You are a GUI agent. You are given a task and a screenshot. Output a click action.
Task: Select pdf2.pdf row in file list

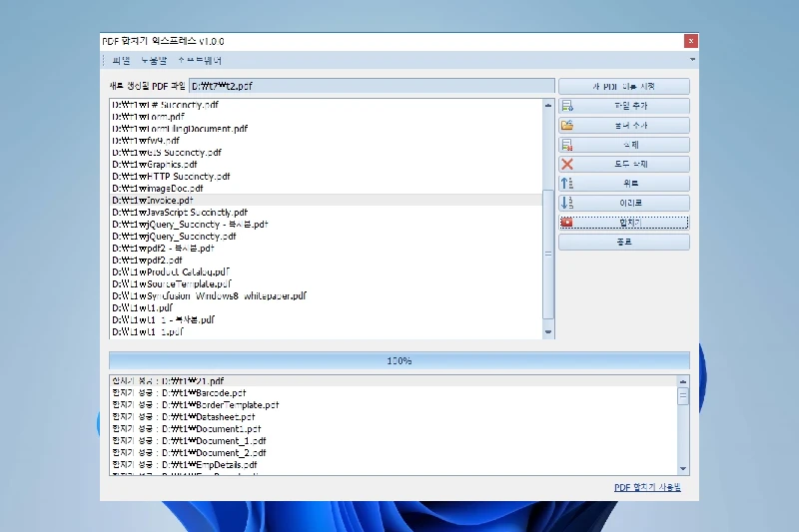[x=327, y=261]
